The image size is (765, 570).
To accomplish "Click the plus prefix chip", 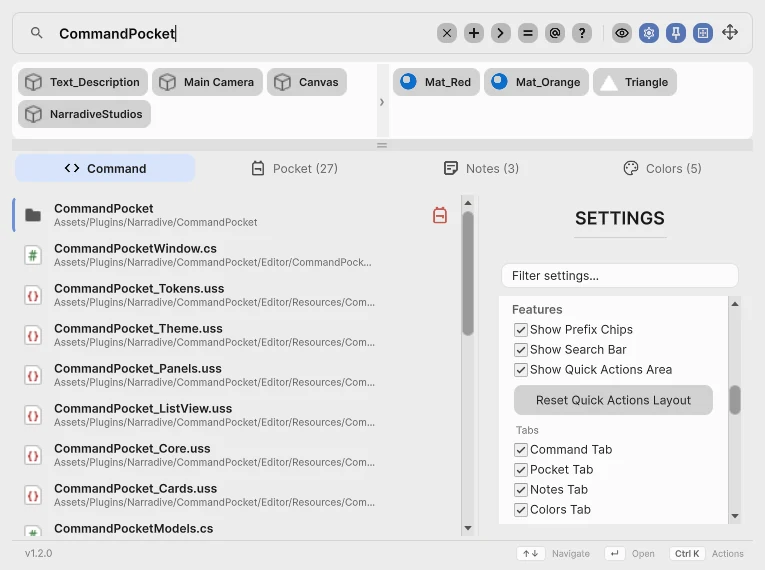I will pos(474,33).
